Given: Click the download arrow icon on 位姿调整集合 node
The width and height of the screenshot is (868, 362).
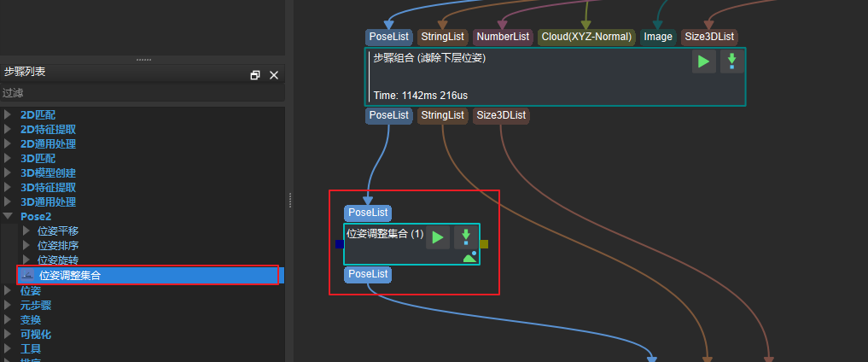Looking at the screenshot, I should pos(465,236).
